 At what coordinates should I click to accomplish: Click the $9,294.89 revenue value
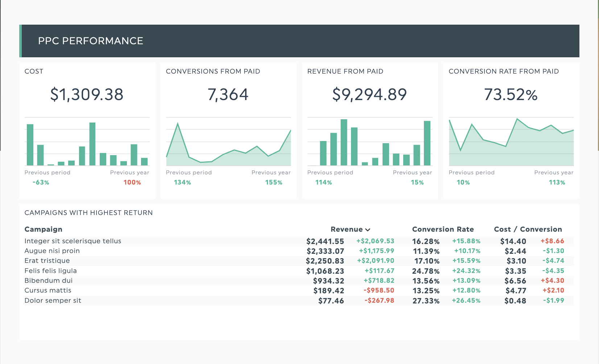[369, 95]
